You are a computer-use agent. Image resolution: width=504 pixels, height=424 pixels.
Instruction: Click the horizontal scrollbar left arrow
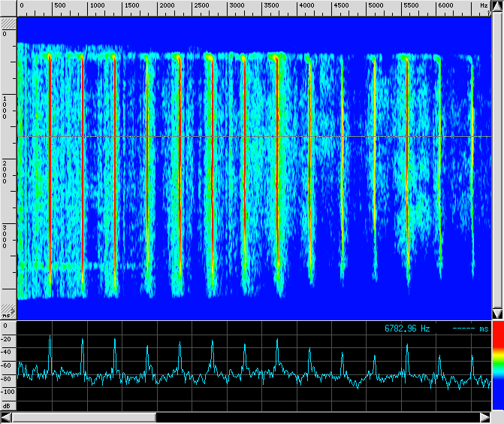coord(6,417)
